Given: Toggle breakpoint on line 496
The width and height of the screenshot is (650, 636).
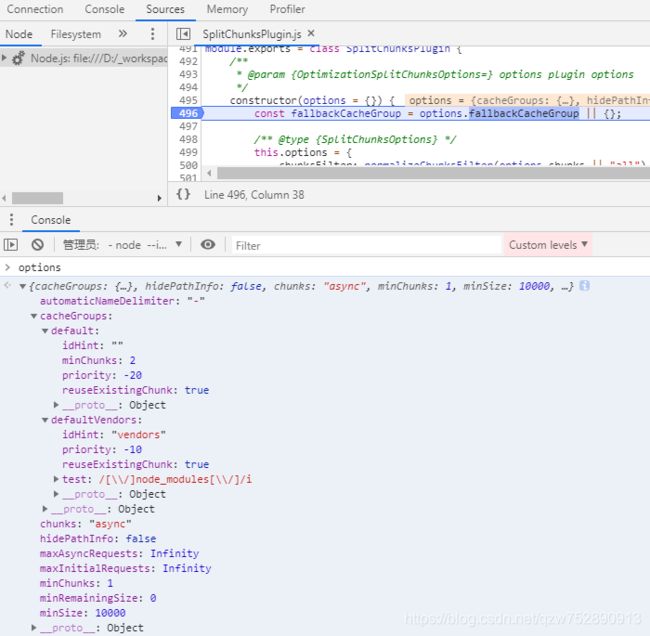Looking at the screenshot, I should pyautogui.click(x=187, y=114).
